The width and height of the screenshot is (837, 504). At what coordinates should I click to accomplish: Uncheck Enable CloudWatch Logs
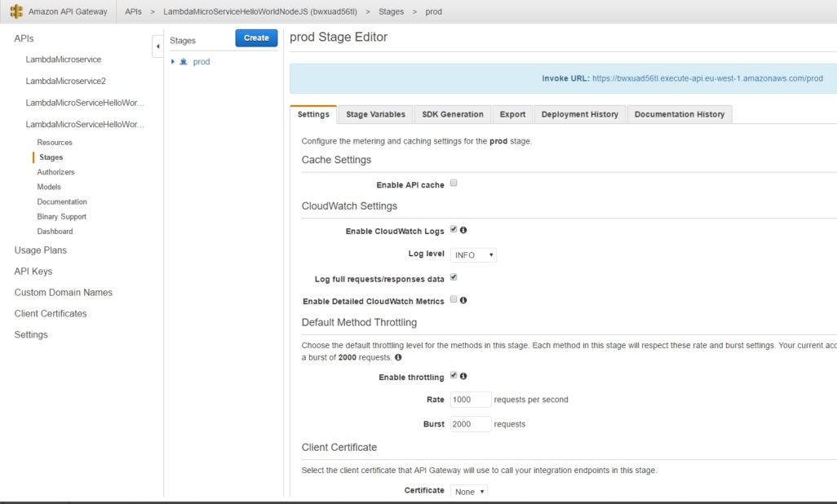point(454,229)
